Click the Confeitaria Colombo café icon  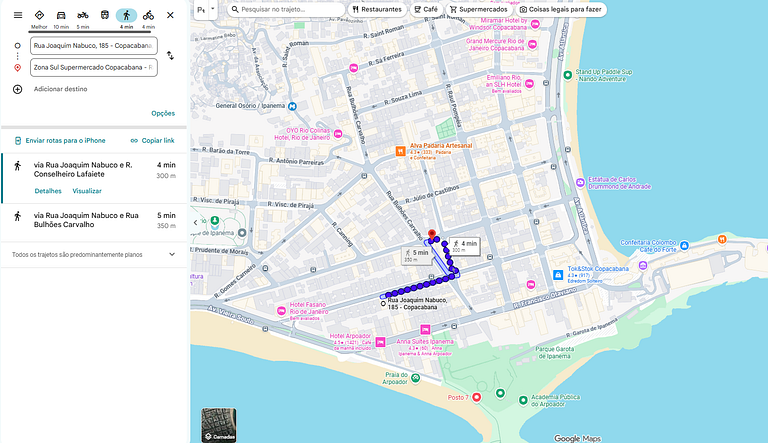[x=684, y=246]
